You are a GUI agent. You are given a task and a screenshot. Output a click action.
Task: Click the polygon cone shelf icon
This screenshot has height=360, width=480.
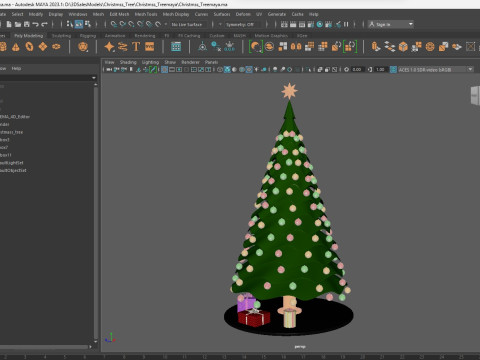16,47
